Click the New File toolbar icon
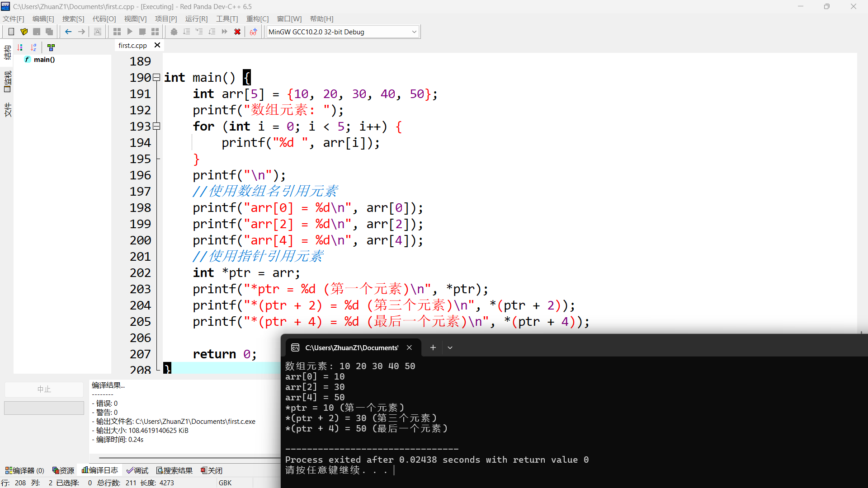Viewport: 868px width, 488px height. 11,32
